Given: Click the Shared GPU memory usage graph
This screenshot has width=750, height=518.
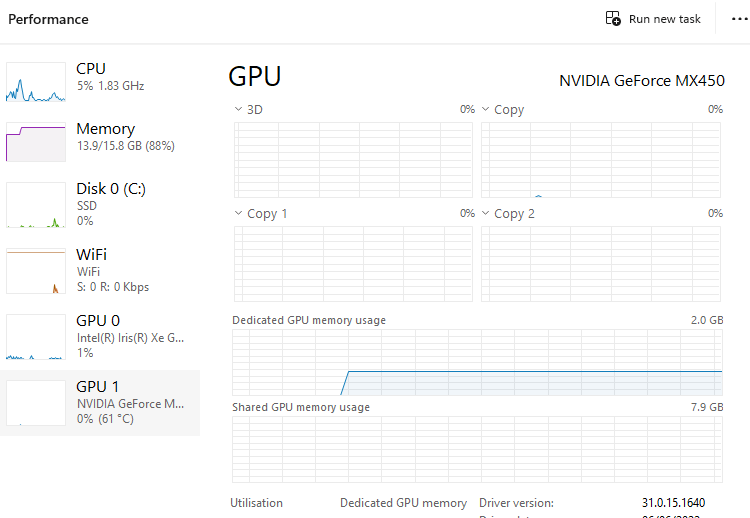Looking at the screenshot, I should (477, 451).
